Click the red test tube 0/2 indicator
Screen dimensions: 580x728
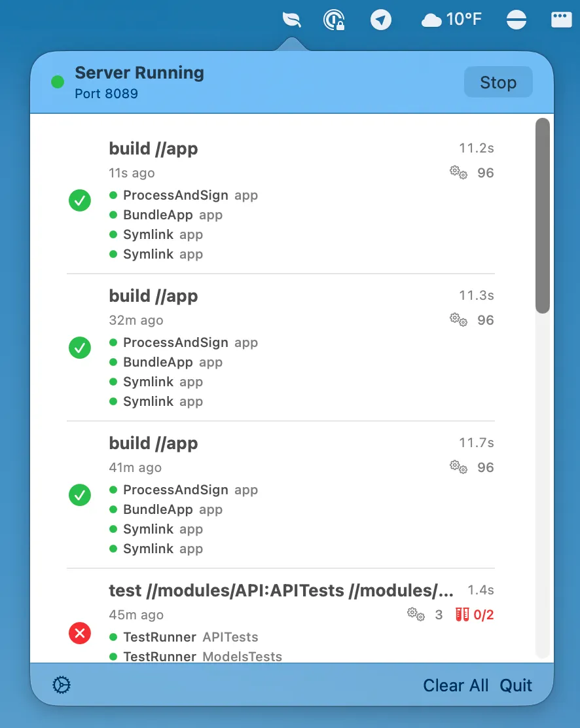click(x=475, y=615)
